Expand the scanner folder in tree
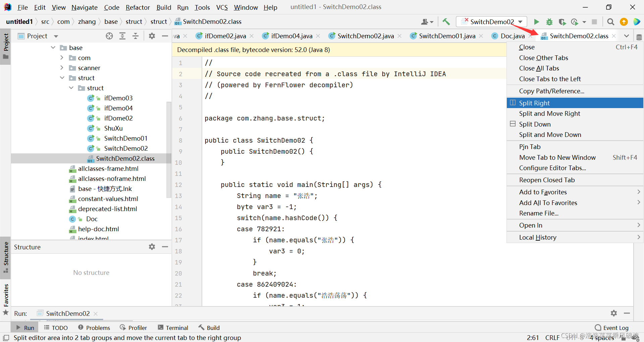Screen dimensions: 644x342 (x=62, y=68)
